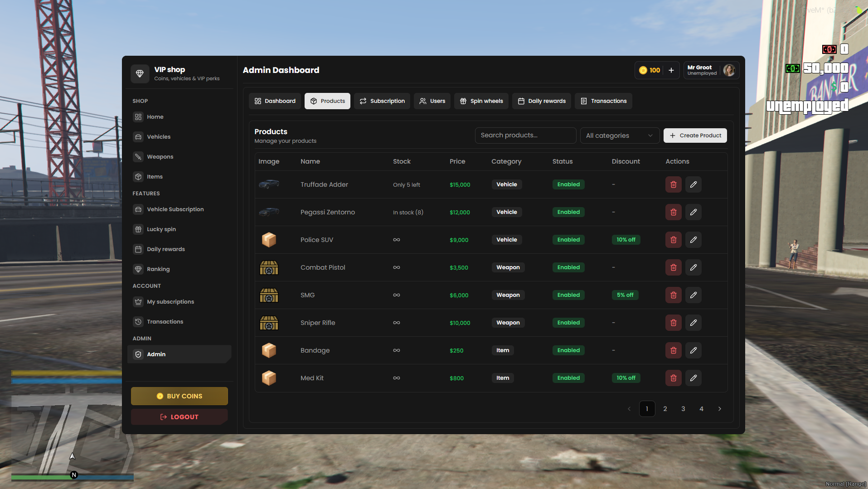Click the SMG 5% off badge

click(x=625, y=295)
